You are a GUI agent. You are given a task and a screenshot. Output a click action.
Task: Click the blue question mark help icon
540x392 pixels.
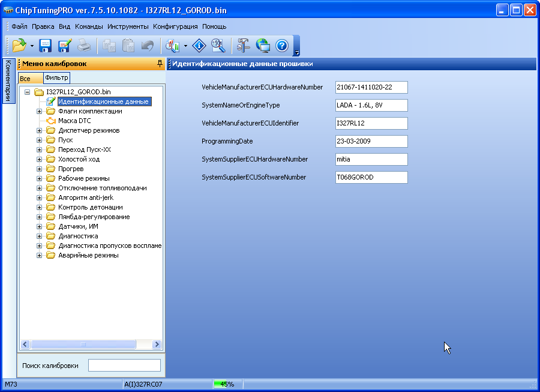[282, 46]
